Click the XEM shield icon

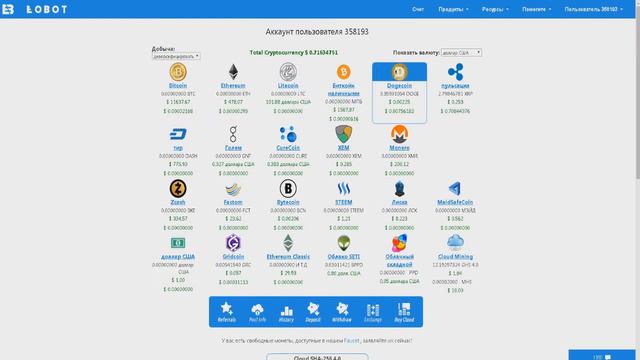coord(344,134)
